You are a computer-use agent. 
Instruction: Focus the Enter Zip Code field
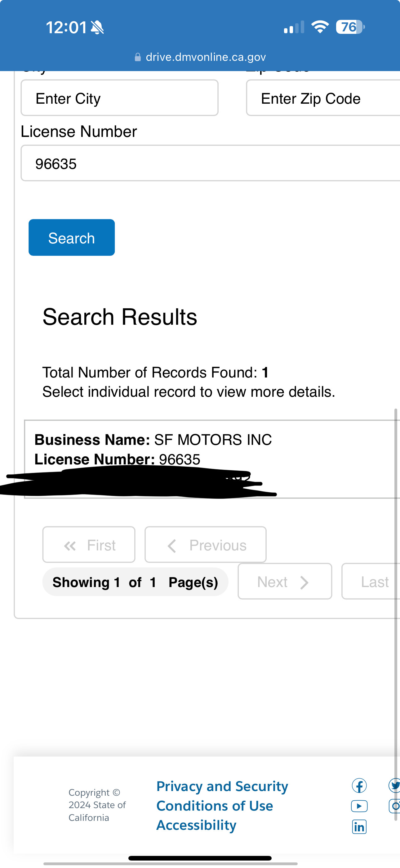[x=323, y=98]
